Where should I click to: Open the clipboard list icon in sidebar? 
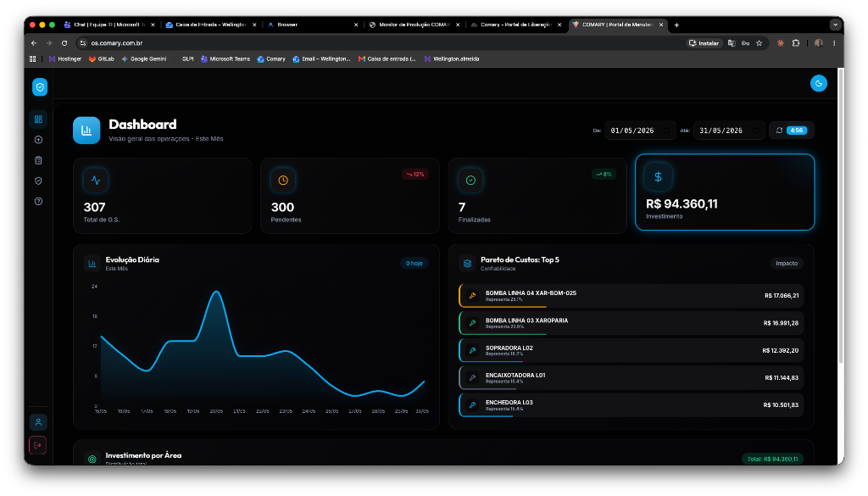coord(38,160)
